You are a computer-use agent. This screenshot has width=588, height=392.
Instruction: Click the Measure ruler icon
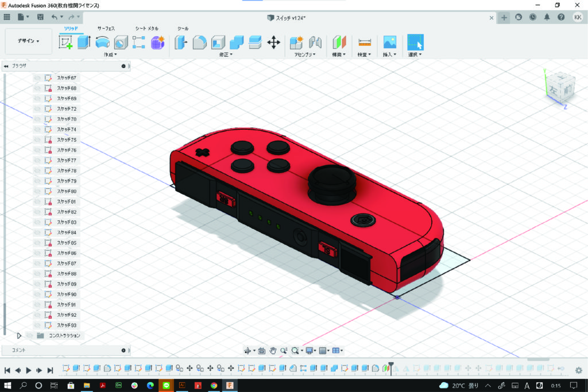(365, 42)
